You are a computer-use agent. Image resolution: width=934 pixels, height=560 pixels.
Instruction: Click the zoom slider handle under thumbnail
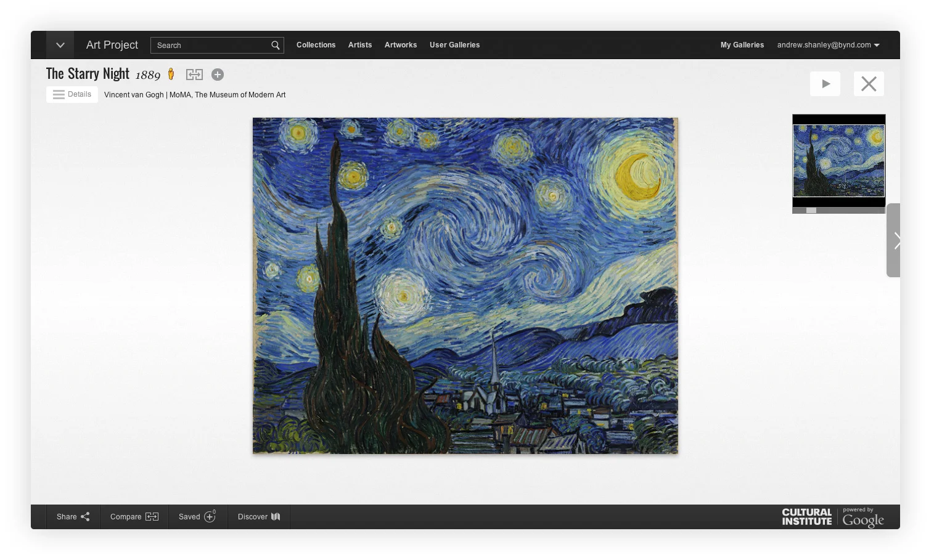click(811, 210)
